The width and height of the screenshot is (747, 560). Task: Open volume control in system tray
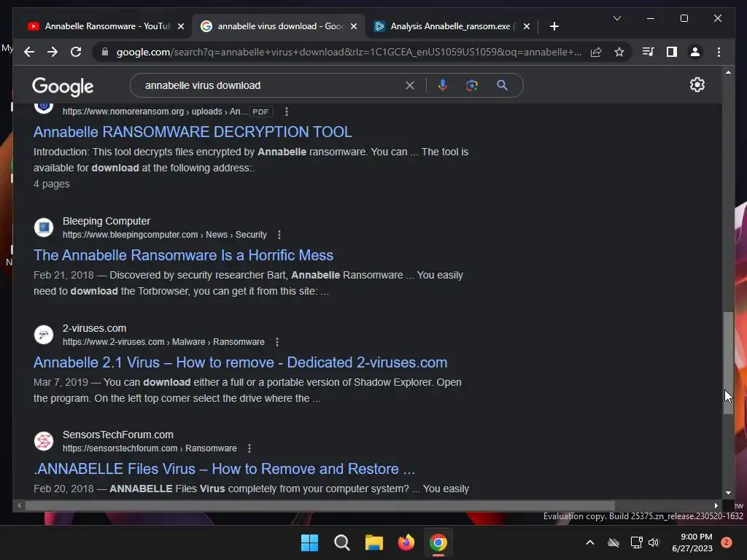[654, 542]
